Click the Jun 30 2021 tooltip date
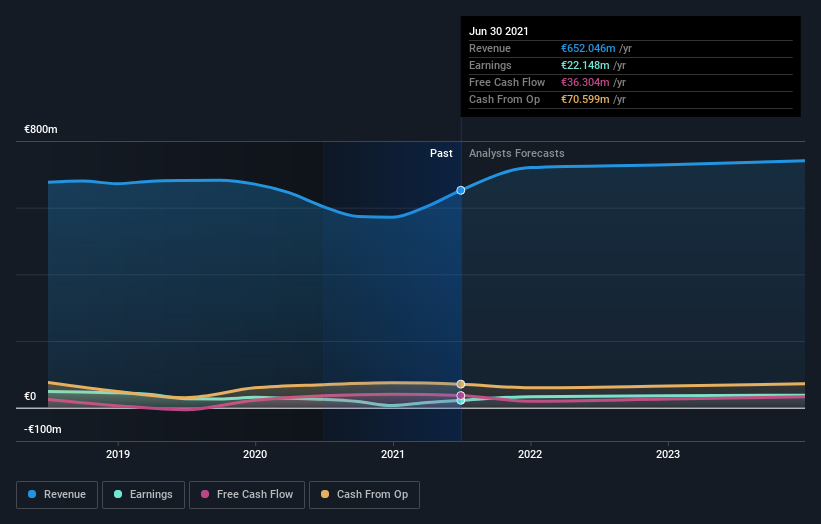Screen dimensions: 821x524 pos(498,31)
